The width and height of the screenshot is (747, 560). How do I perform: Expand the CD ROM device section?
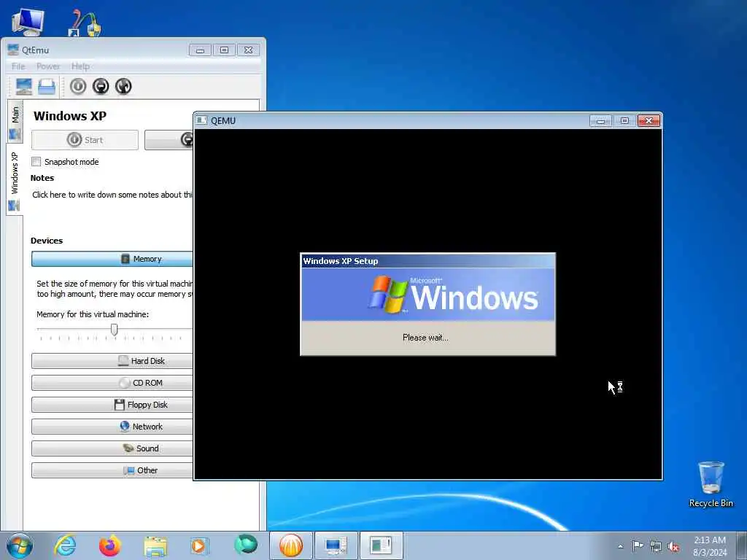pyautogui.click(x=112, y=383)
